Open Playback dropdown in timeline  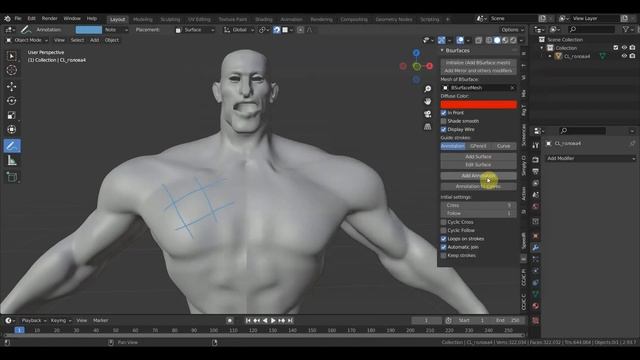point(33,320)
